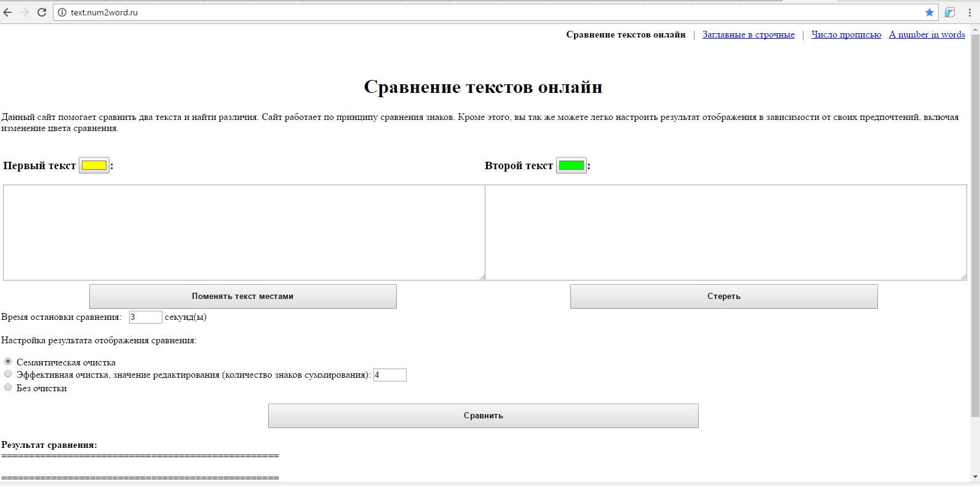Click the bookmark star icon

[929, 12]
